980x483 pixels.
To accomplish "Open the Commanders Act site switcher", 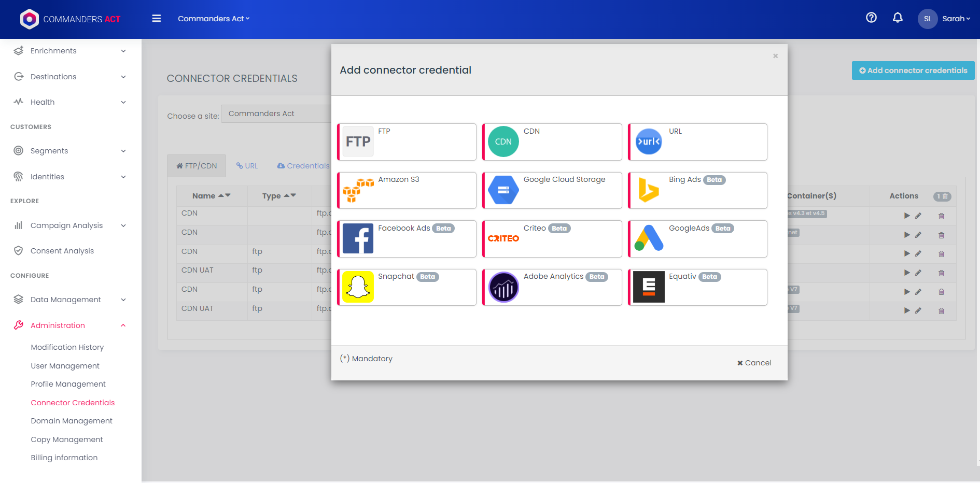I will [x=213, y=19].
